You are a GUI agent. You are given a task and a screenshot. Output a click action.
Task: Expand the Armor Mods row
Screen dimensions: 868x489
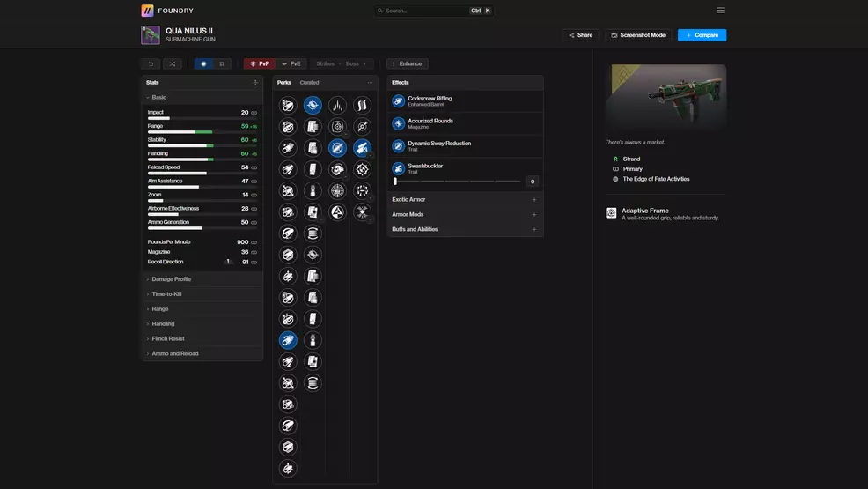[465, 214]
